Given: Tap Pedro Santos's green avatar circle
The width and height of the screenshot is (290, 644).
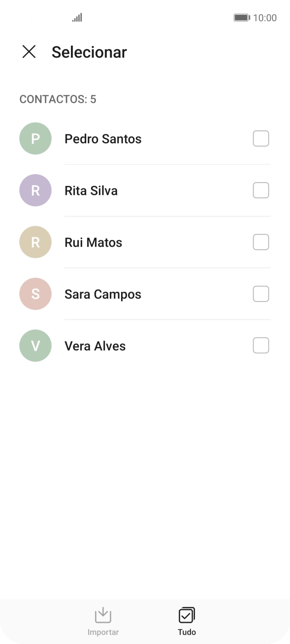Looking at the screenshot, I should coord(35,139).
